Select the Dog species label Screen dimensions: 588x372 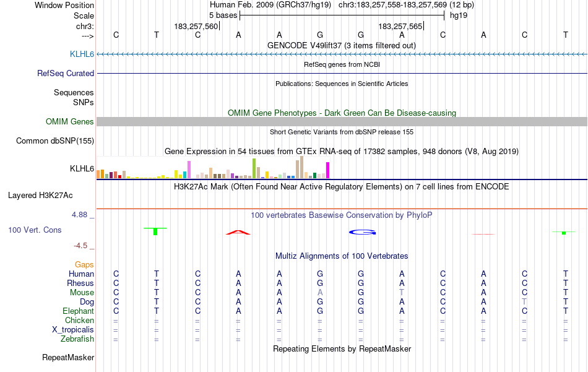coord(87,302)
